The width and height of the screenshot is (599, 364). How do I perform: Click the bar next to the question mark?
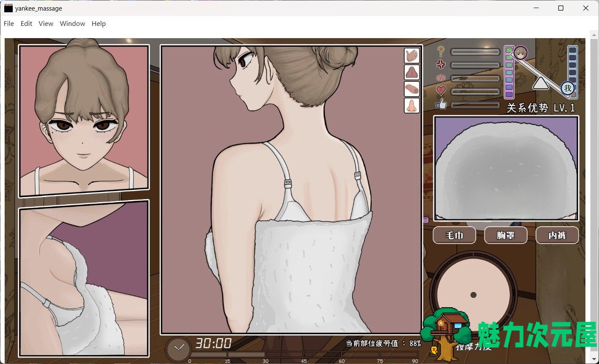pyautogui.click(x=475, y=52)
